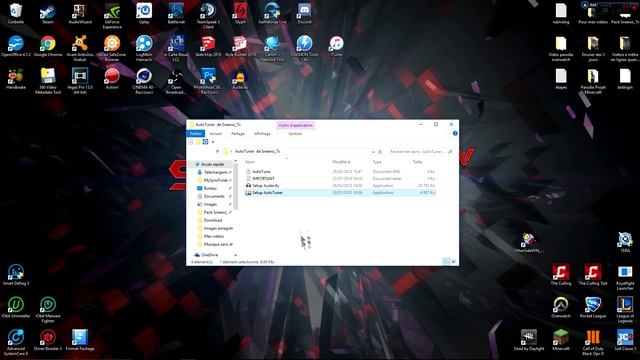Launch the Minecraft desktop shortcut
The image size is (640, 360).
(561, 340)
